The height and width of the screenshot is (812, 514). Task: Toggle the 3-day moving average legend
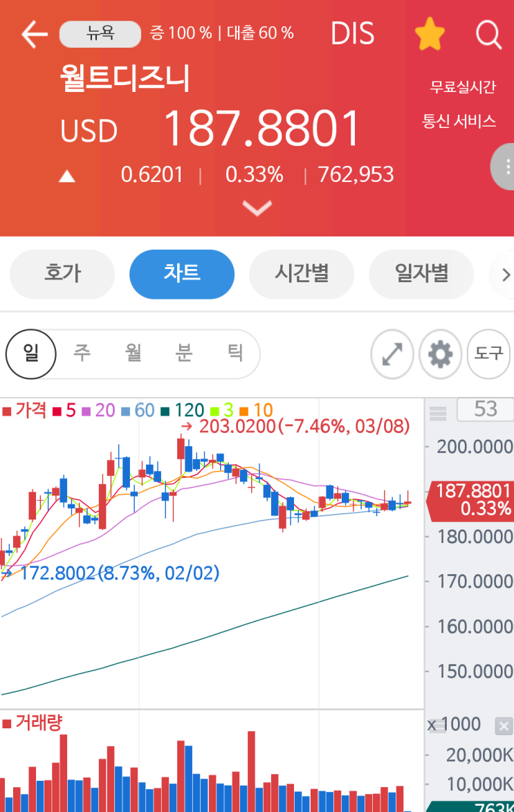(x=222, y=411)
